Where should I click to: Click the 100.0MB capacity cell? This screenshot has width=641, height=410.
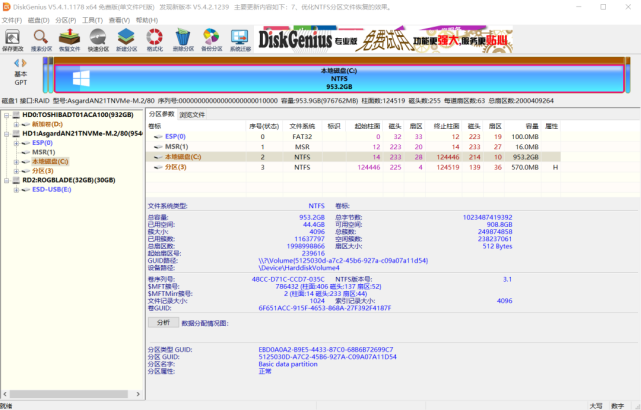524,137
